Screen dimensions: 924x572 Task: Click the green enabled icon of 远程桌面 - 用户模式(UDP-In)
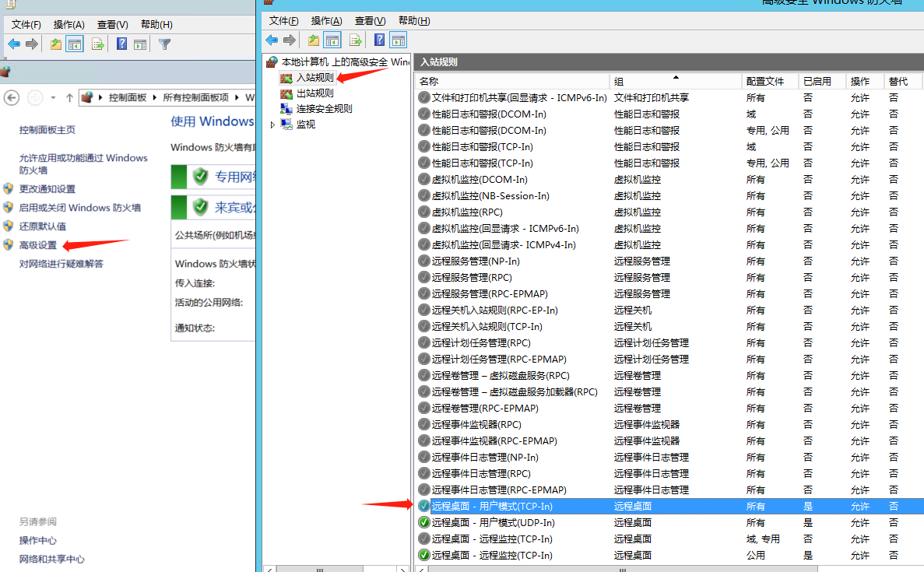(x=423, y=522)
